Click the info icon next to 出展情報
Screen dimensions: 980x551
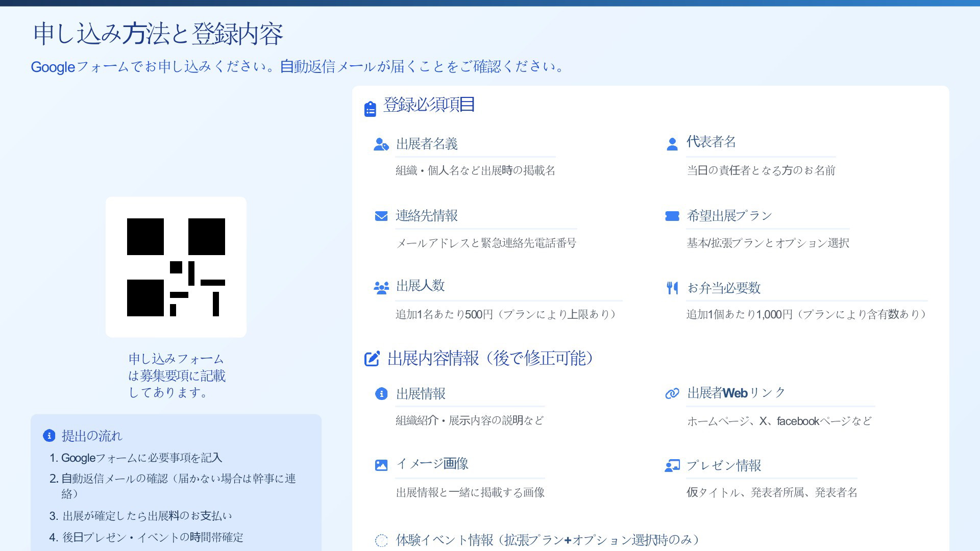pos(381,394)
